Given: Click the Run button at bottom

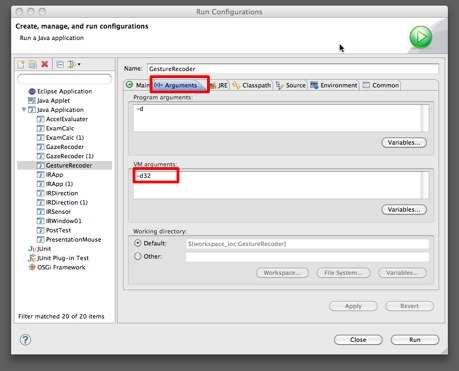Looking at the screenshot, I should coord(415,340).
